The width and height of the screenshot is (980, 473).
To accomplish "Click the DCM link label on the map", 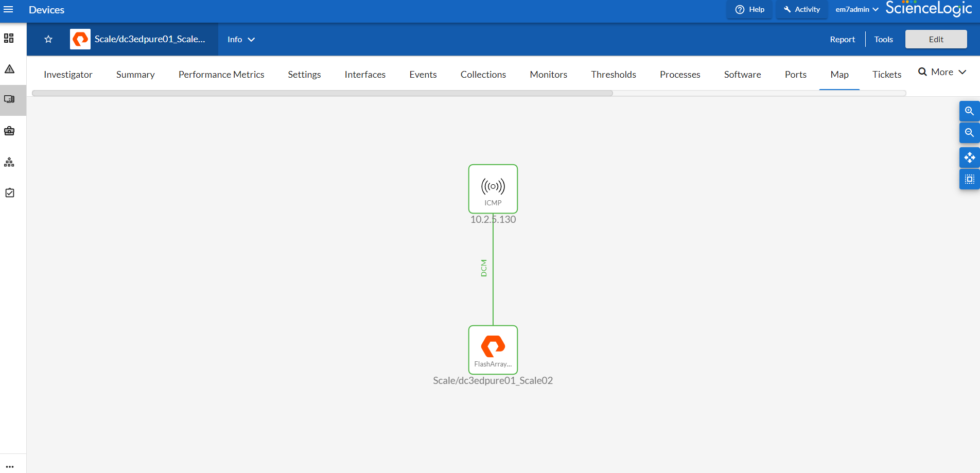I will (x=484, y=268).
